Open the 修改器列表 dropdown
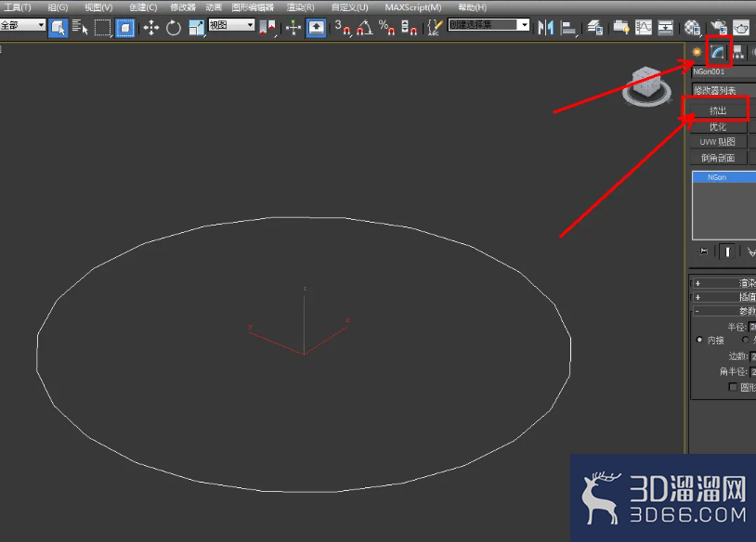The width and height of the screenshot is (756, 542). 723,90
